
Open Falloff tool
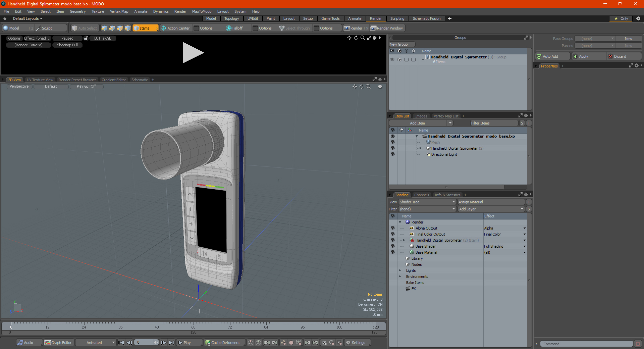click(234, 28)
